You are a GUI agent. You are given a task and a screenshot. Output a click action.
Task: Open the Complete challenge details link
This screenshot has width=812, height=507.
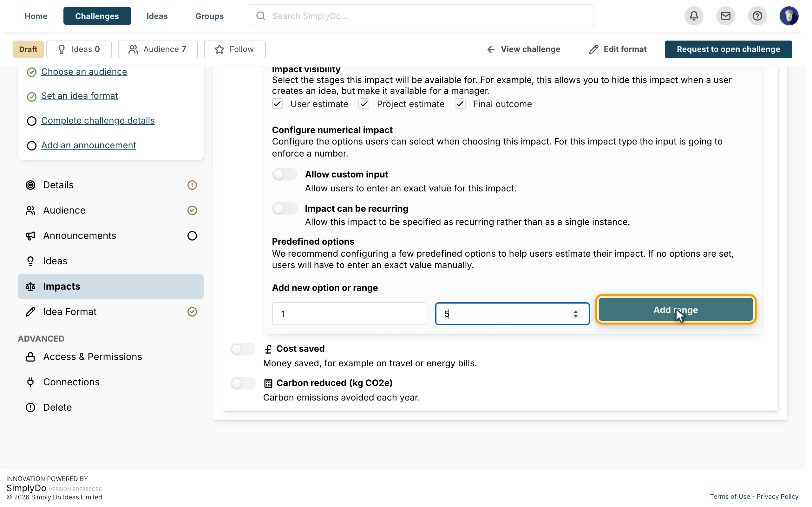click(x=98, y=120)
